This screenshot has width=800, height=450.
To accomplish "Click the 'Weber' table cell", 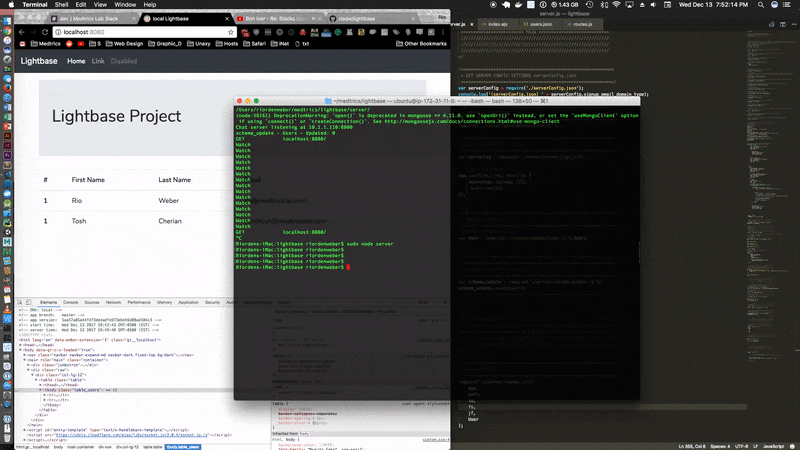I will (x=168, y=201).
